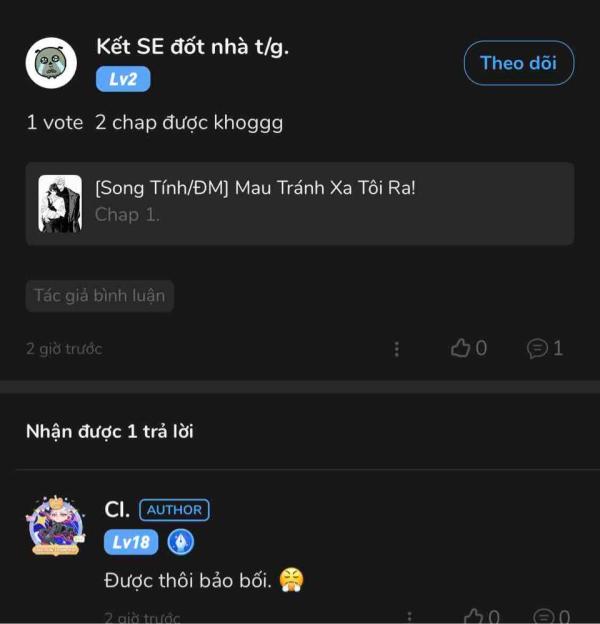Open the story cover thumbnail
This screenshot has width=600, height=624.
[60, 204]
